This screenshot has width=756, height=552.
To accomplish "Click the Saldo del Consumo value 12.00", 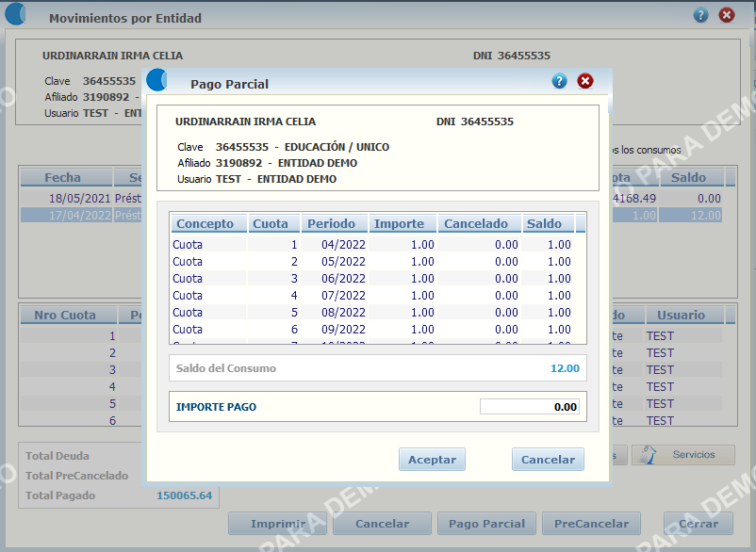I will pos(565,368).
